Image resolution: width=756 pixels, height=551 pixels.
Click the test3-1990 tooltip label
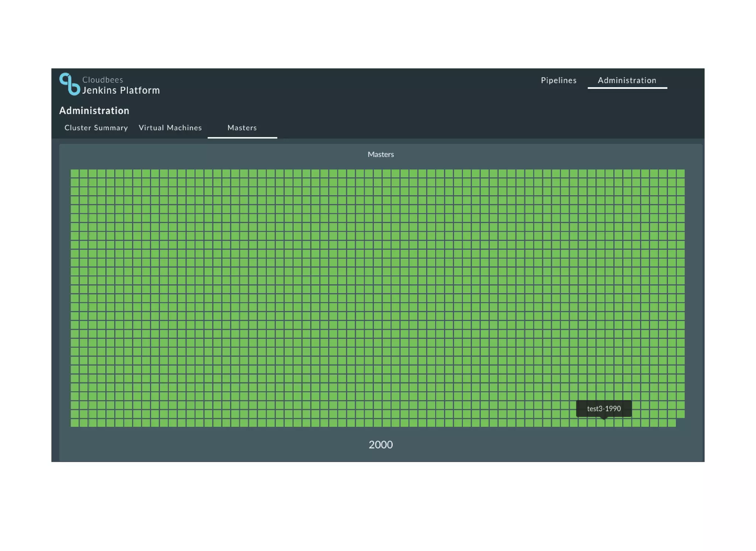(604, 409)
